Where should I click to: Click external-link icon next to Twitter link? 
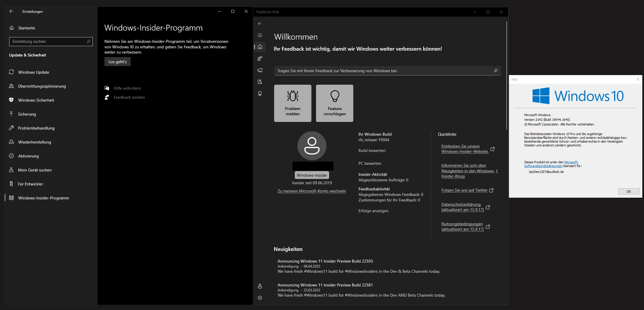coord(491,190)
